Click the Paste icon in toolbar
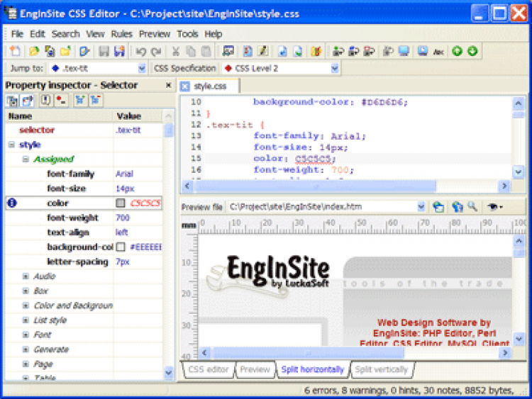Viewport: 532px width, 399px height. click(x=206, y=52)
